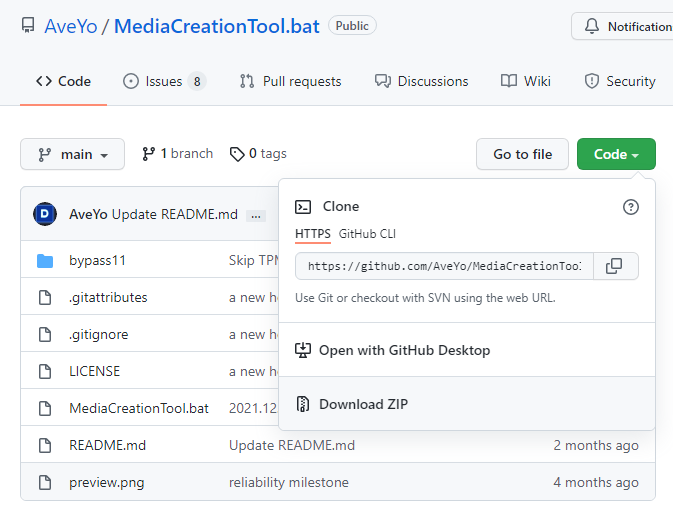Open the preview.png file
This screenshot has width=673, height=511.
[106, 482]
